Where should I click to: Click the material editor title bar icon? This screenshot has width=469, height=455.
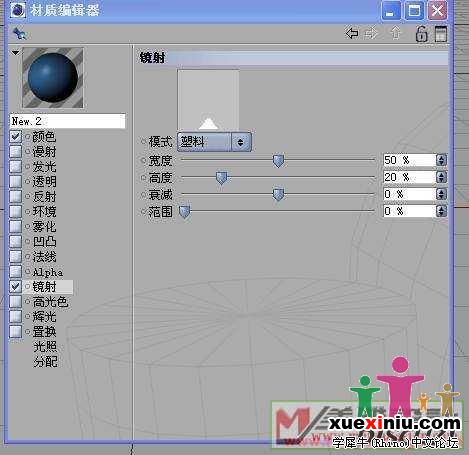coord(17,10)
